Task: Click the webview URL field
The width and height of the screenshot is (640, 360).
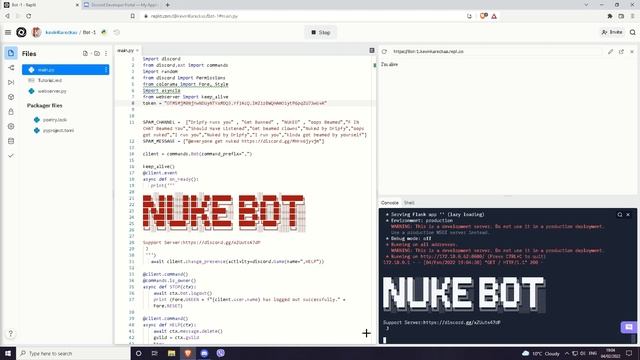Action: click(x=496, y=51)
